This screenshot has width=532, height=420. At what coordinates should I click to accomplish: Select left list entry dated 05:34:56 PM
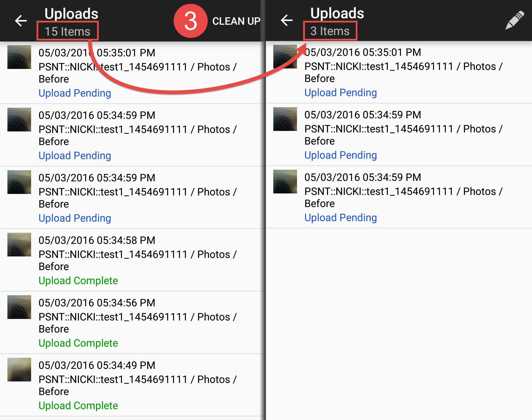point(97,303)
